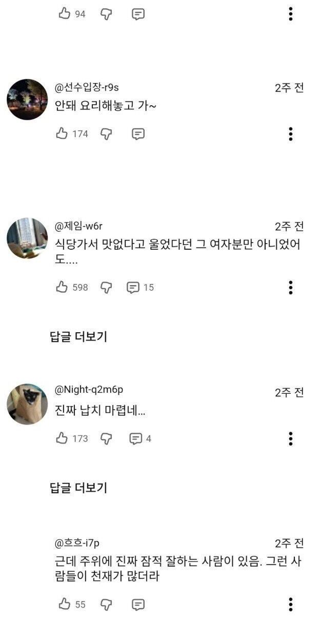Image resolution: width=322 pixels, height=644 pixels.
Task: Expand replies under the @Night-q2m6p comment
Action: point(78,488)
